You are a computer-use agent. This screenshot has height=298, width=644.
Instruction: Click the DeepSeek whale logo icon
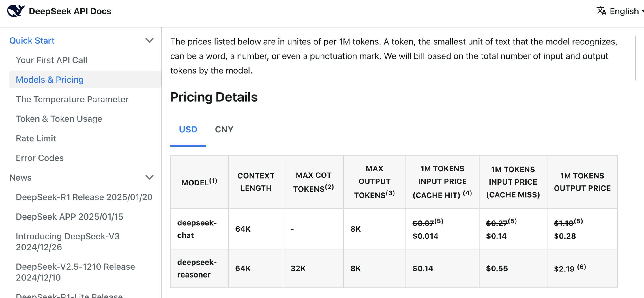point(16,11)
